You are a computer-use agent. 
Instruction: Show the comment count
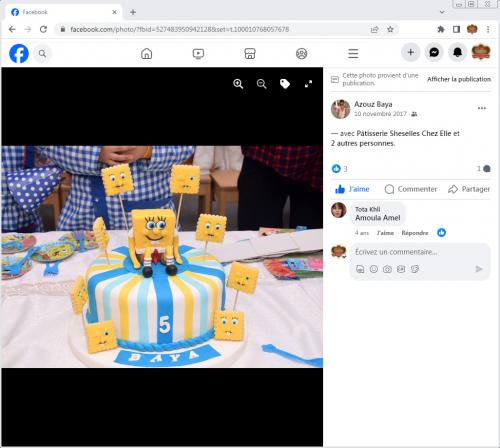pos(484,169)
